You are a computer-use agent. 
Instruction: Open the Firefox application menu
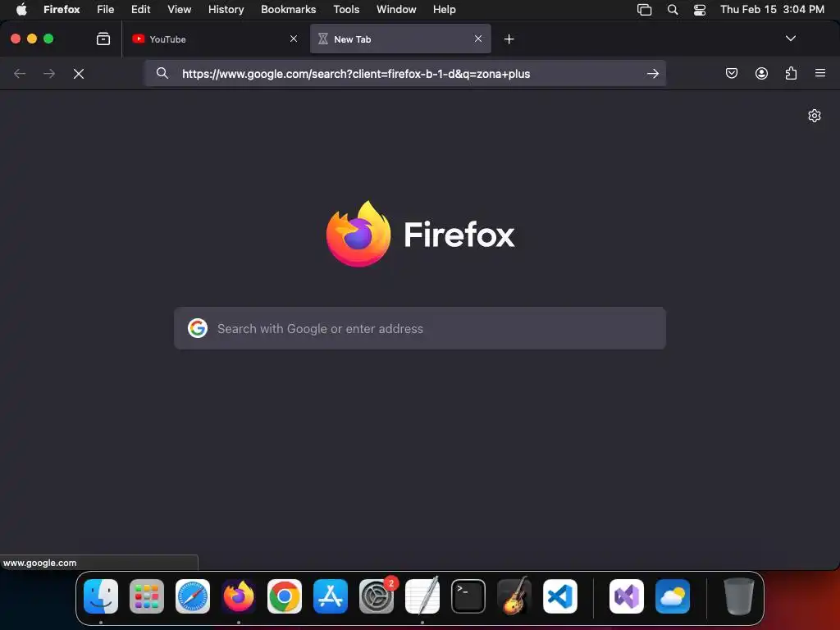pyautogui.click(x=62, y=10)
